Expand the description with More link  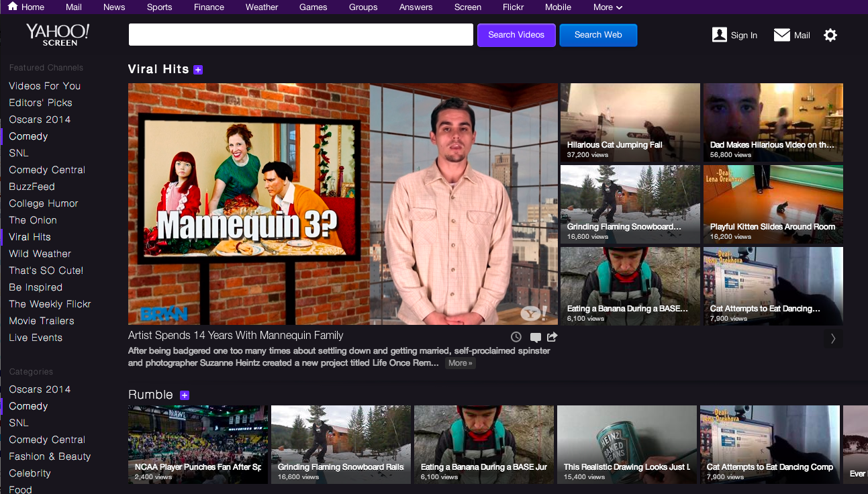tap(461, 363)
